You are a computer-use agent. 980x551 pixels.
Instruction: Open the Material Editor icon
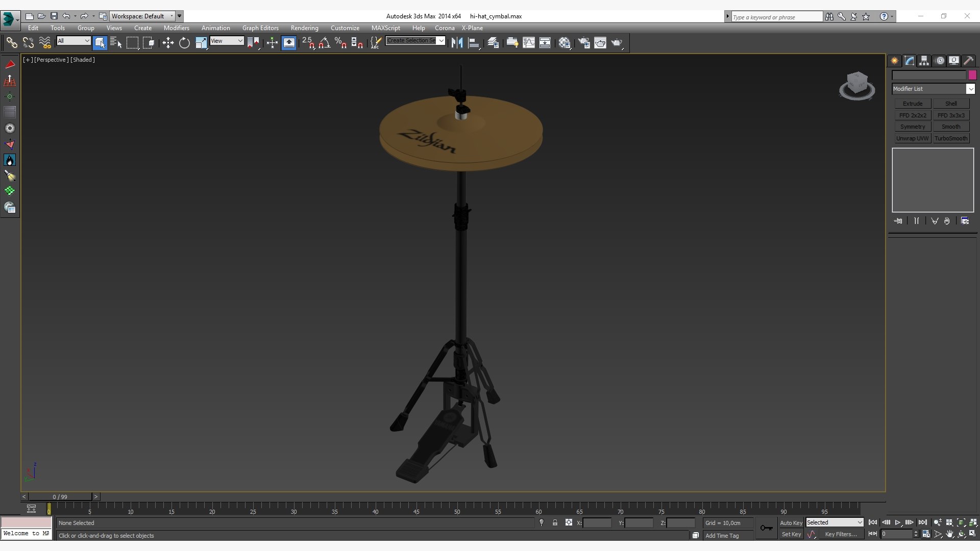click(564, 43)
